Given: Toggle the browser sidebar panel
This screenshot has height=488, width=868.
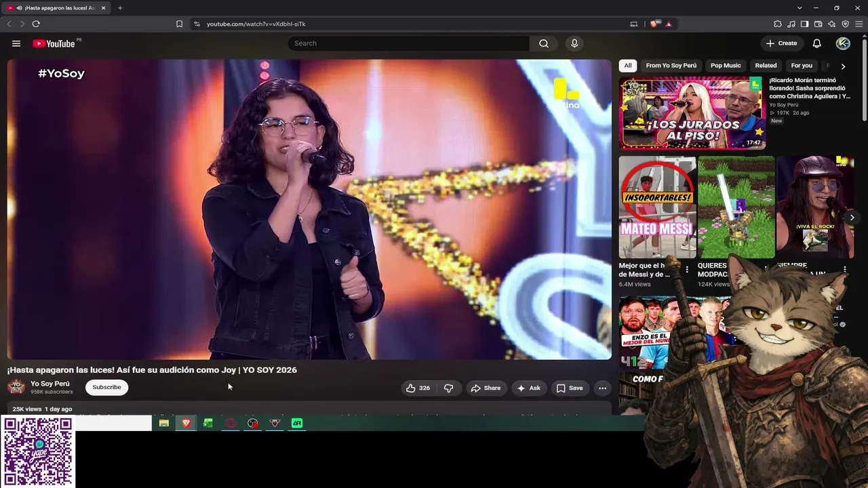Looking at the screenshot, I should (804, 24).
